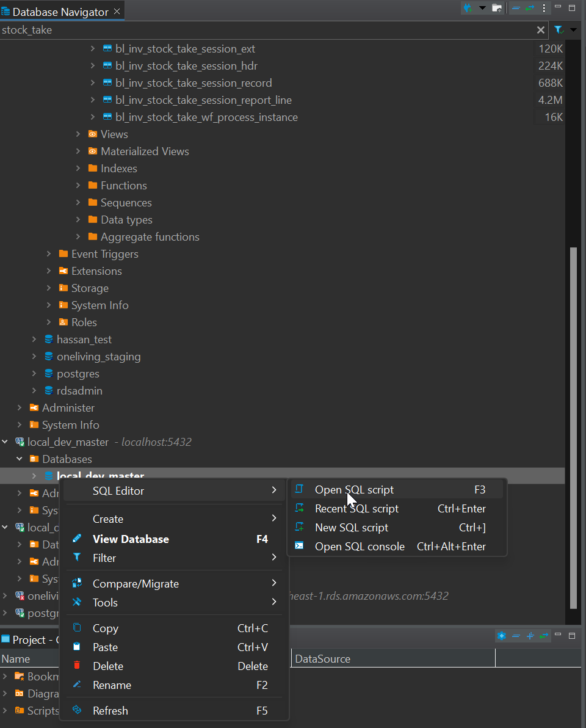586x728 pixels.
Task: Click the Administer folder icon above local_dev_master
Action: pos(34,407)
